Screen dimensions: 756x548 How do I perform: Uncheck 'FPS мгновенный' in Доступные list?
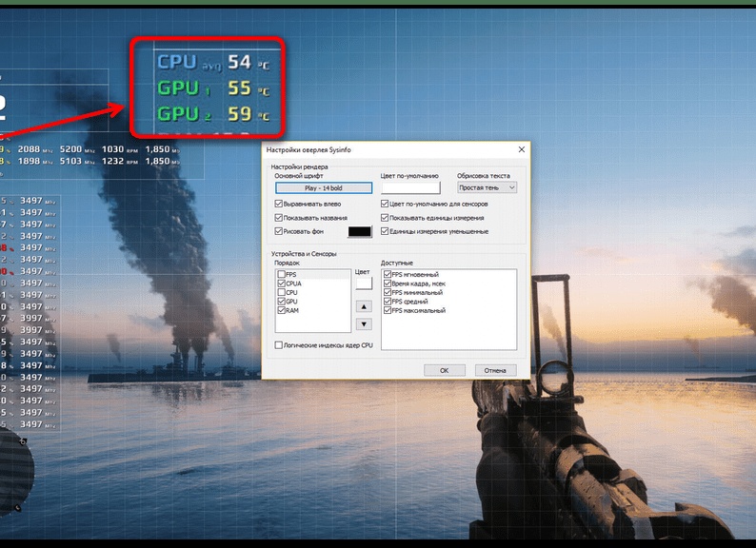pyautogui.click(x=388, y=274)
